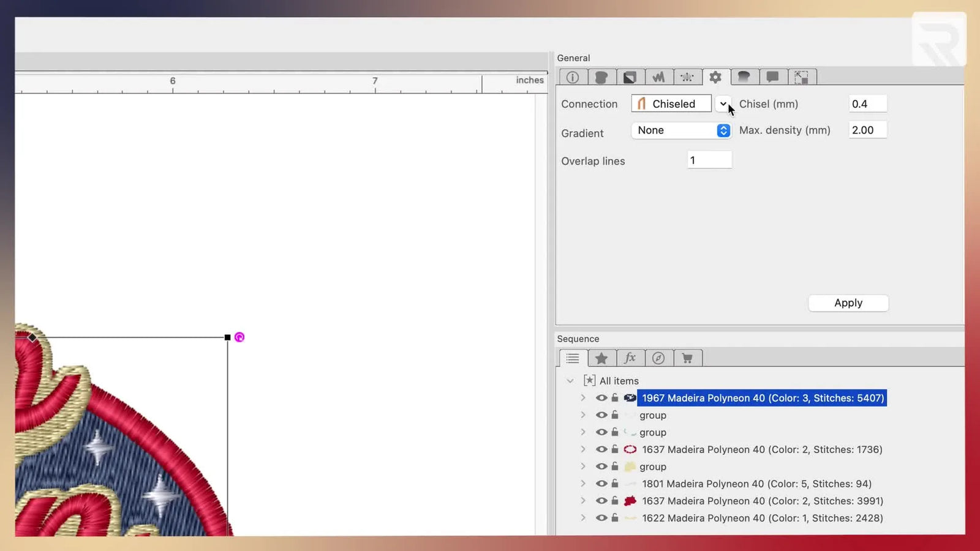The image size is (980, 551).
Task: Switch to the star favorites tab in Sequence
Action: pyautogui.click(x=601, y=358)
